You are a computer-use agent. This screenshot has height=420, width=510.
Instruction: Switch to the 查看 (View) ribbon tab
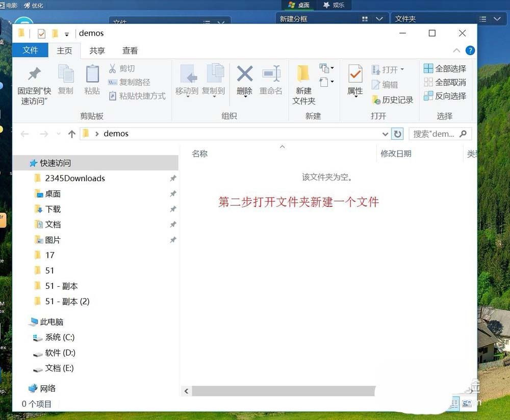coord(130,51)
